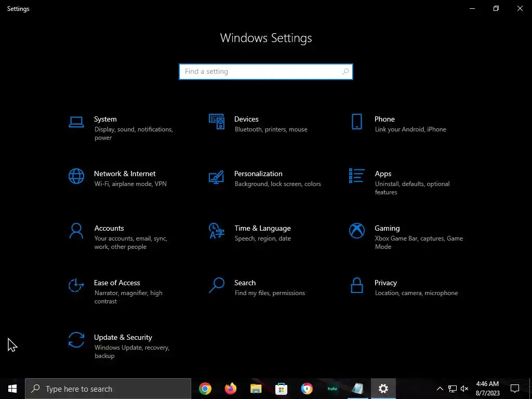This screenshot has width=532, height=399.
Task: Select the Phone settings title
Action: coord(384,119)
